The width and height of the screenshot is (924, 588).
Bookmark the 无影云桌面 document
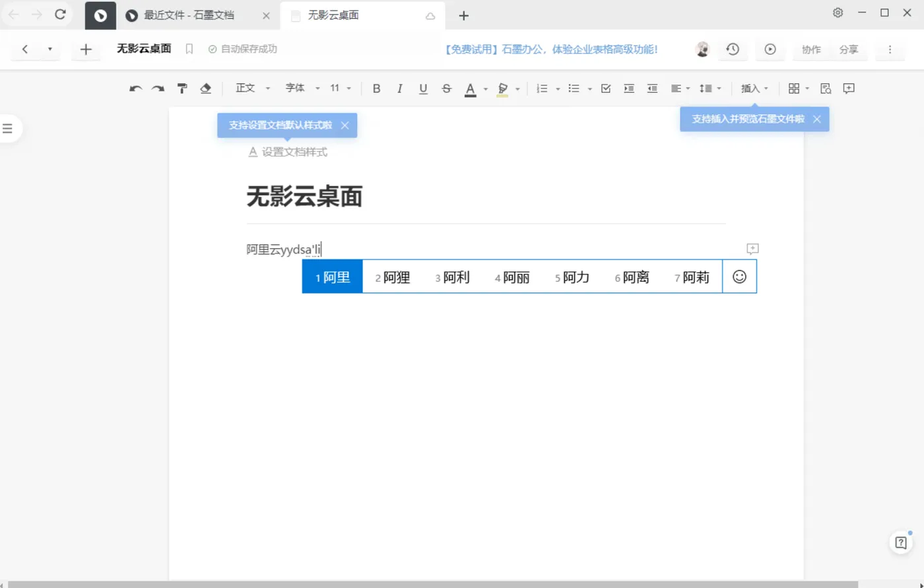(189, 49)
